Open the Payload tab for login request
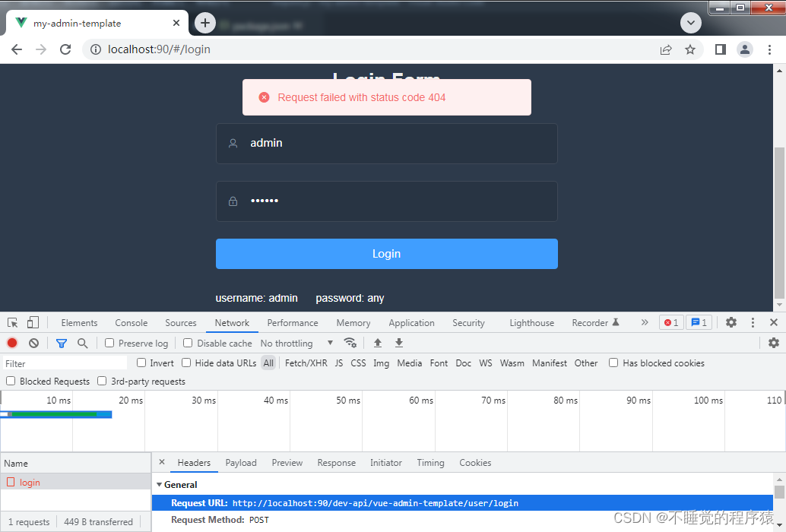Viewport: 786px width, 532px height. pyautogui.click(x=241, y=462)
